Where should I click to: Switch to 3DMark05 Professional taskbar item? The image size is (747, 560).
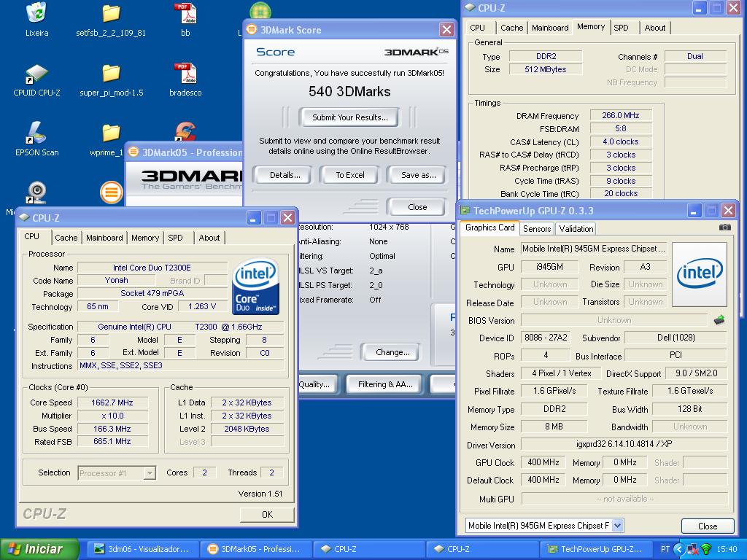coord(255,549)
